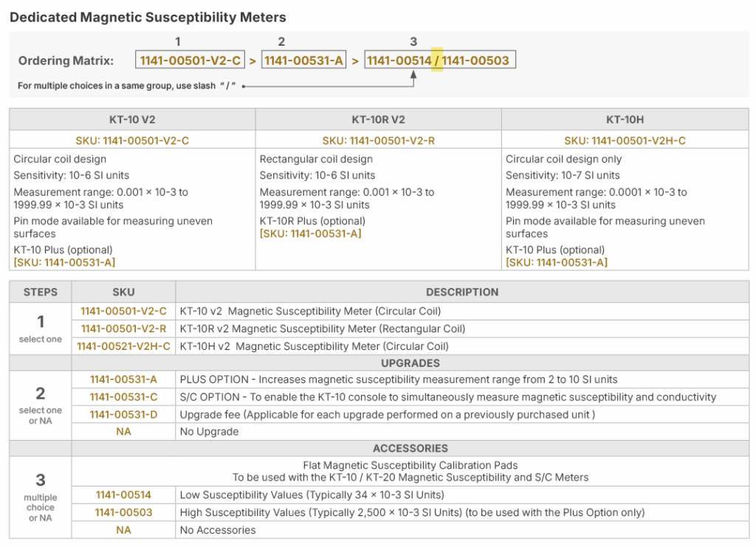This screenshot has height=547, width=756.
Task: Click the "Ordering Matrix:" label
Action: 66,61
